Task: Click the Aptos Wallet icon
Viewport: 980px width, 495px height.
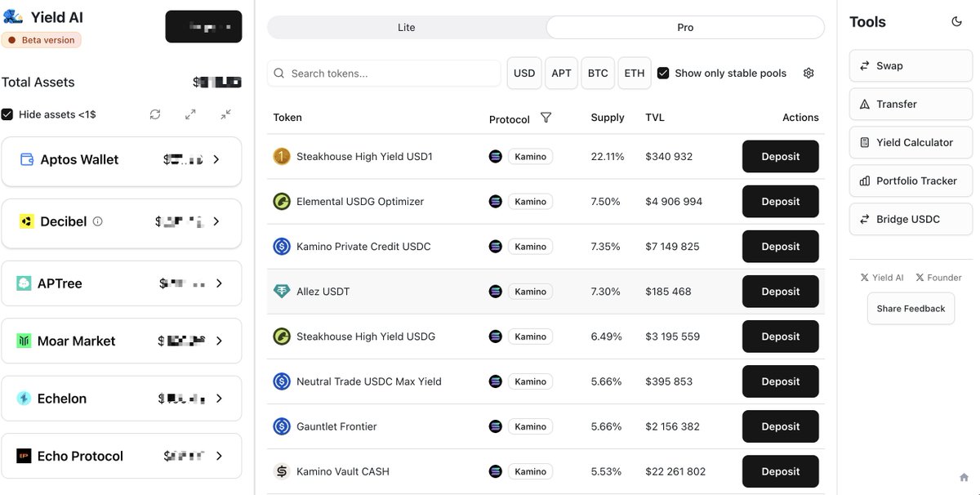Action: pyautogui.click(x=26, y=159)
